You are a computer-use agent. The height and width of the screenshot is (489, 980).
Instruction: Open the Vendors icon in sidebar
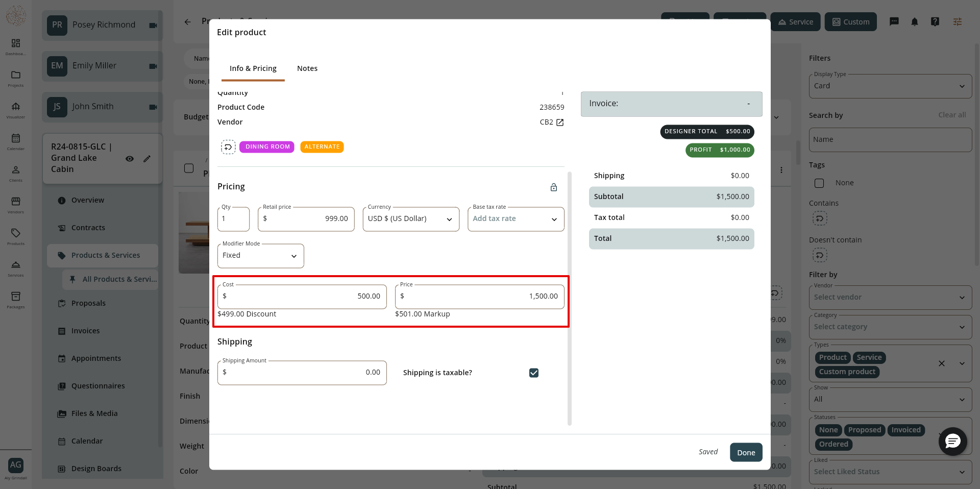(x=16, y=202)
